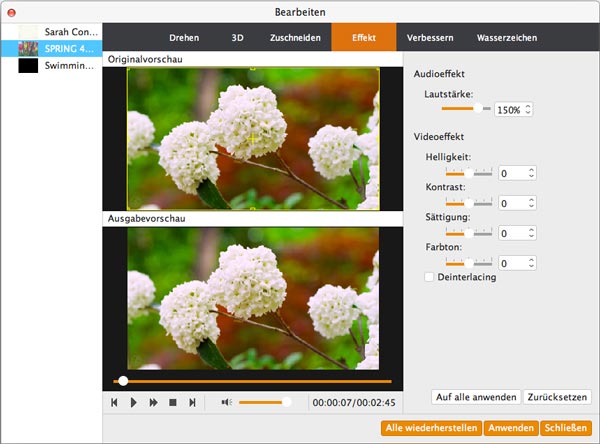
Task: Click Auf alle anwenden button
Action: 476,397
